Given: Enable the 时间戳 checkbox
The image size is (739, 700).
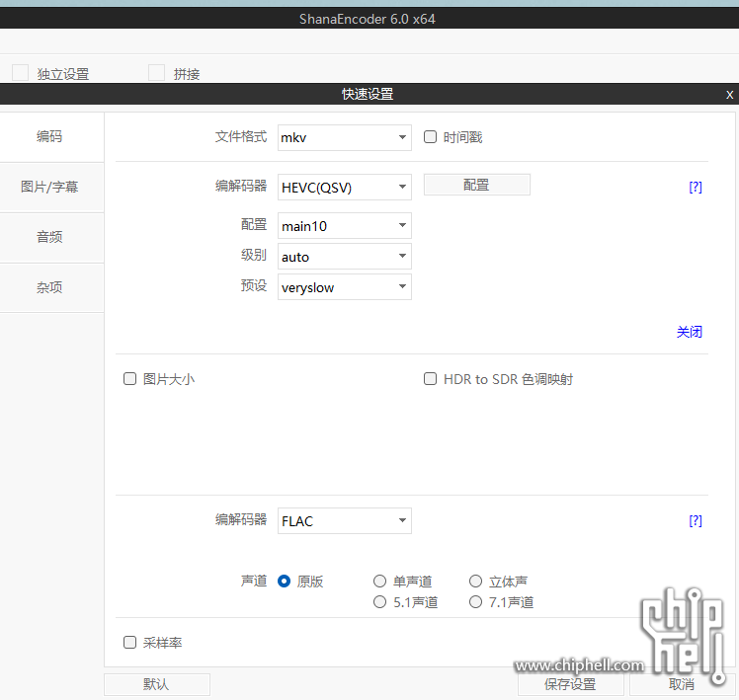Looking at the screenshot, I should [430, 137].
